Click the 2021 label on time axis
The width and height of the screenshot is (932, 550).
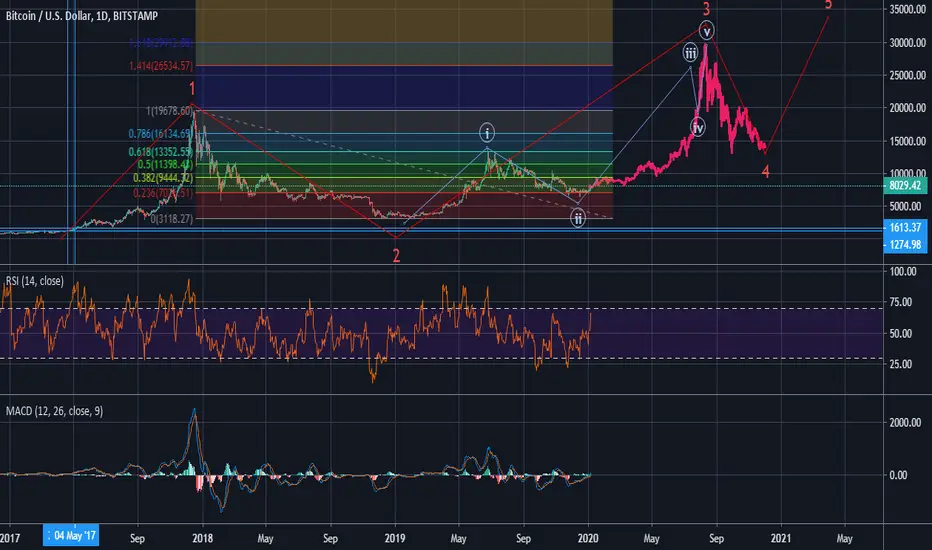[x=780, y=538]
